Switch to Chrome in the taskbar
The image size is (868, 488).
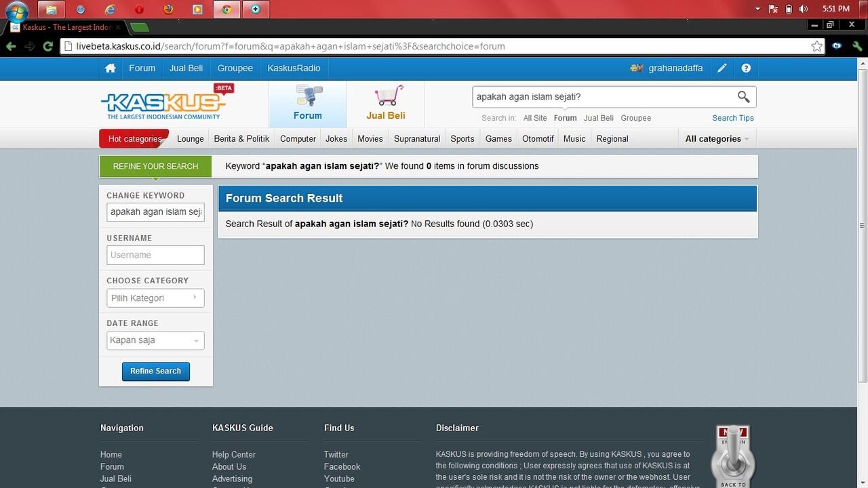pyautogui.click(x=226, y=9)
